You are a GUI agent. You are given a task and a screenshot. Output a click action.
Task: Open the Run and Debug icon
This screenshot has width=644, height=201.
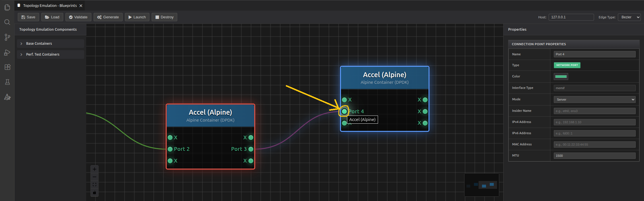tap(7, 52)
